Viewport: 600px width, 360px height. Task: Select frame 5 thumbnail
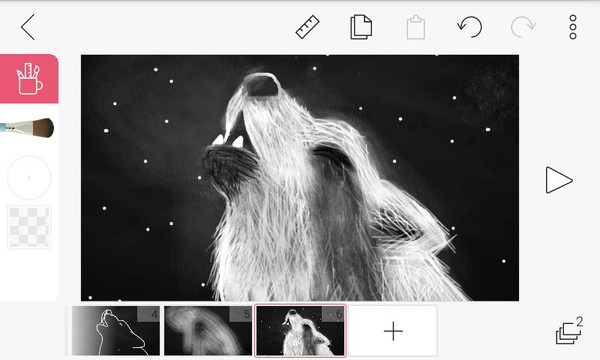208,331
